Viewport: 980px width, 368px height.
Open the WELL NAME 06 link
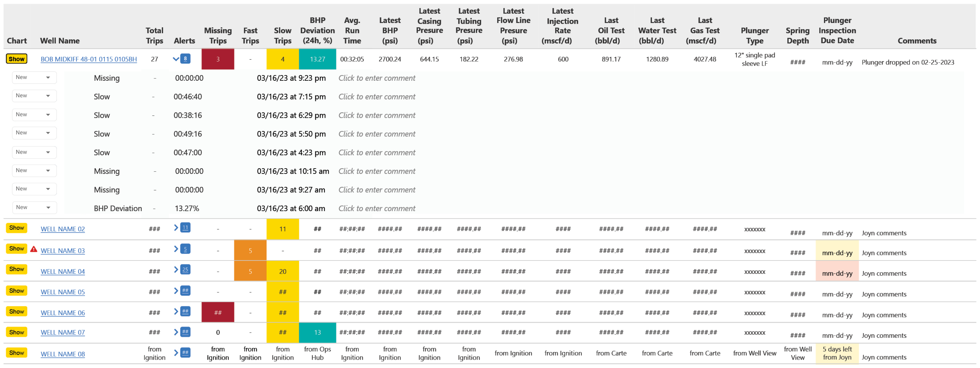(63, 313)
